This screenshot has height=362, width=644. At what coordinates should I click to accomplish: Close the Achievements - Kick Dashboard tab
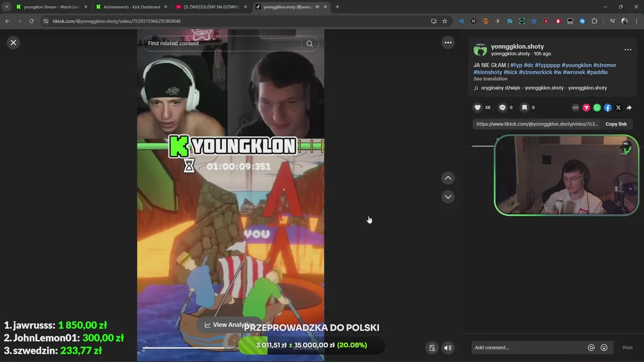coord(166,7)
